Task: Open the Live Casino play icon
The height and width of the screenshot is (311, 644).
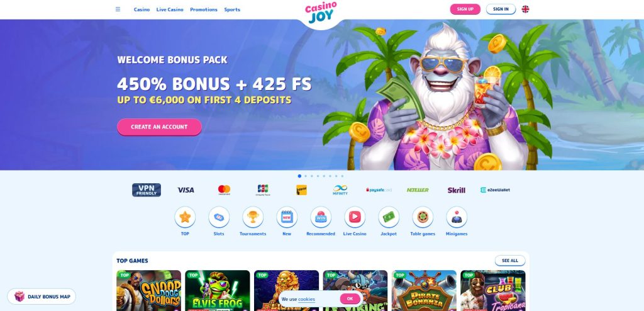Action: [x=355, y=217]
